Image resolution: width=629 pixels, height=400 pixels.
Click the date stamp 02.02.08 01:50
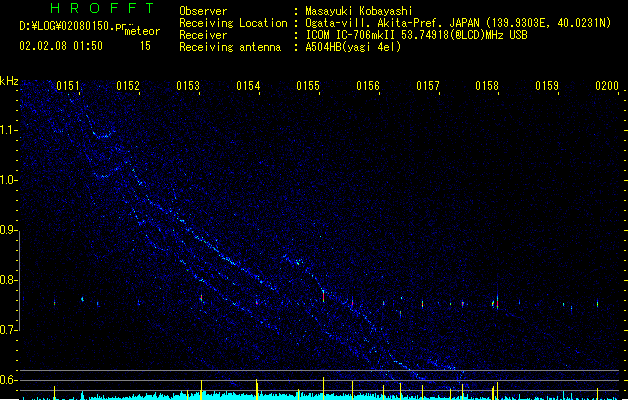pos(61,46)
